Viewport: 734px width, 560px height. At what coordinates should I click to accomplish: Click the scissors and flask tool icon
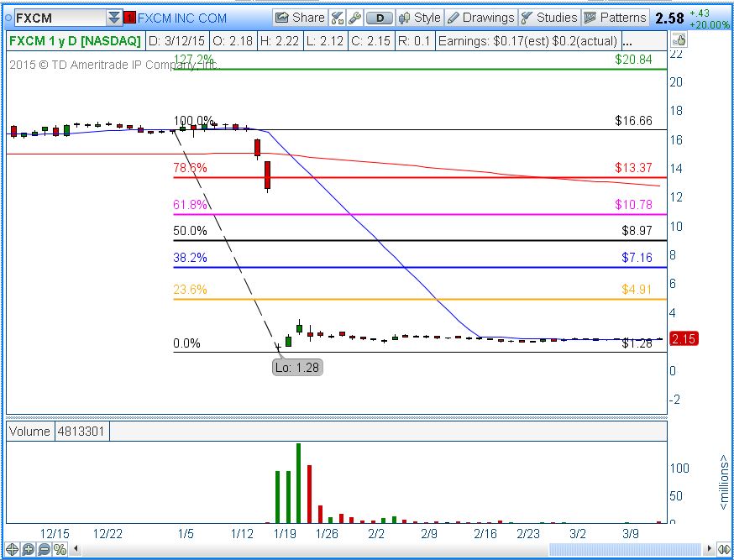pos(338,18)
